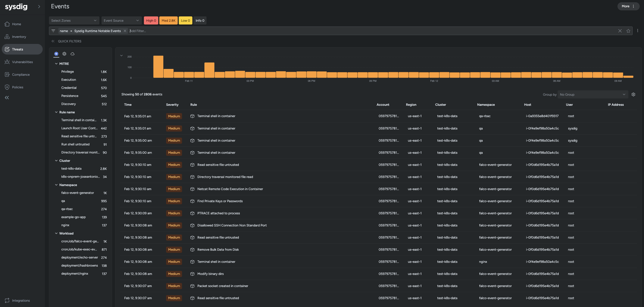Open Policies from the left navigation
This screenshot has height=307, width=644.
[17, 87]
